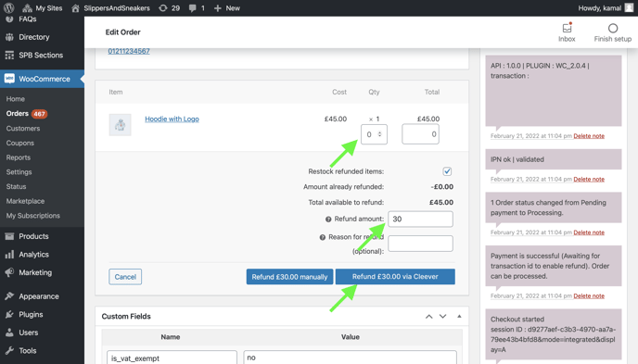Open Directory in sidebar

click(33, 37)
